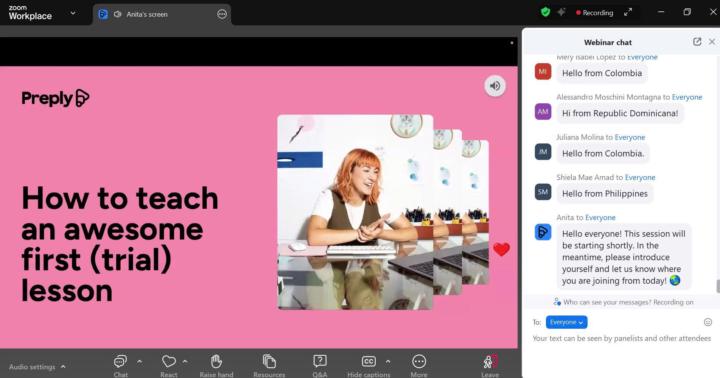Click the slide title 'How to teach an awesome first (trial) lesson'
720x378 pixels.
120,244
